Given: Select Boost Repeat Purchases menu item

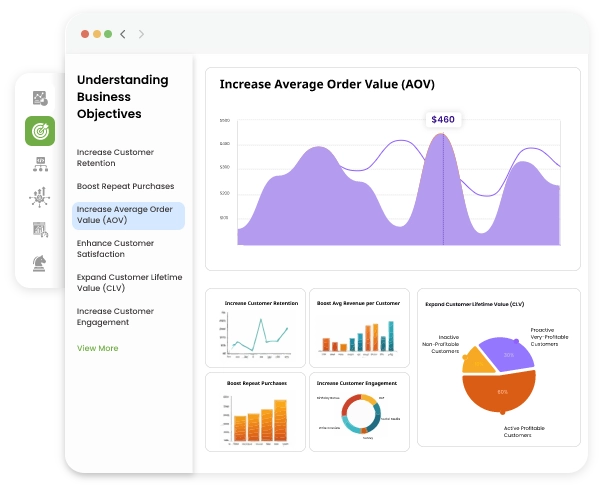Looking at the screenshot, I should (x=125, y=186).
